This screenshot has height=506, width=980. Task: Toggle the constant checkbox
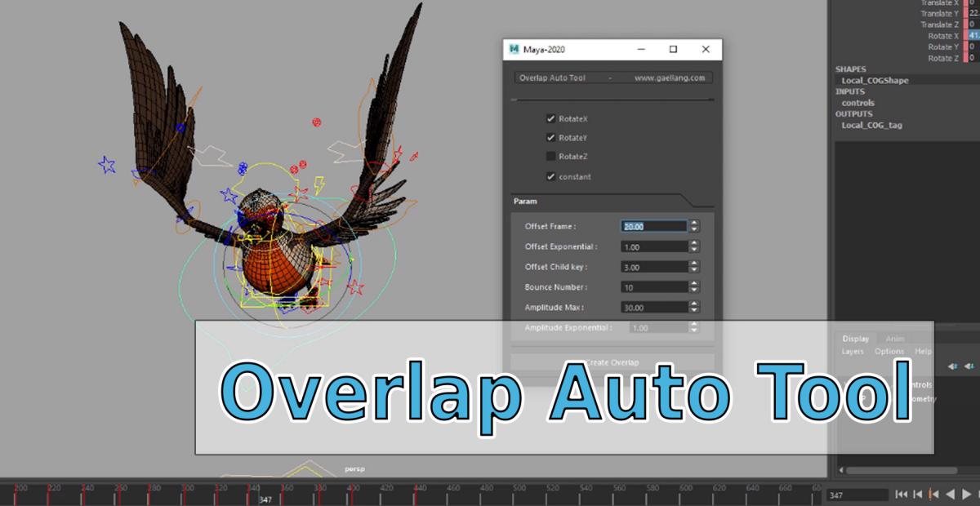(x=551, y=176)
